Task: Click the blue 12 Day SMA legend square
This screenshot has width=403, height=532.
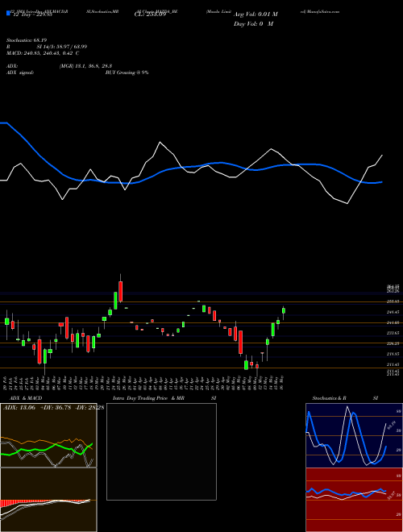Action: pyautogui.click(x=9, y=14)
